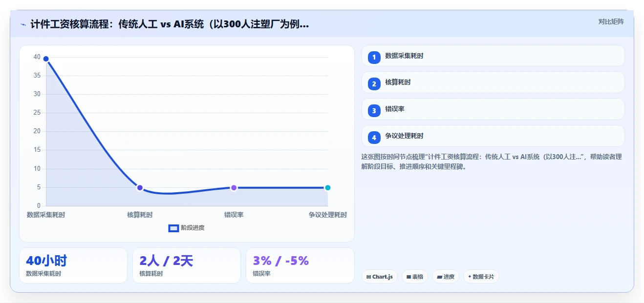Screen dimensions: 644x303
Task: Click the numbered badge 3 for 错误率
Action: coord(374,110)
